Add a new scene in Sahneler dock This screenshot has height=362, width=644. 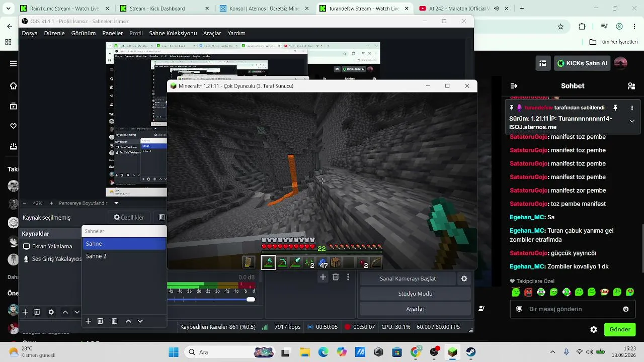pos(88,321)
